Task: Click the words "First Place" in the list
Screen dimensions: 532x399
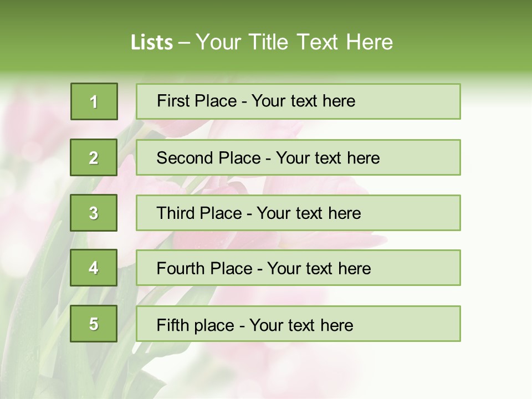Action: 198,101
